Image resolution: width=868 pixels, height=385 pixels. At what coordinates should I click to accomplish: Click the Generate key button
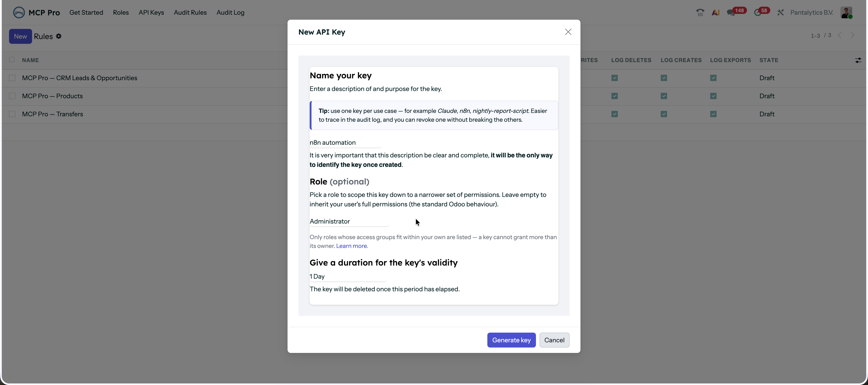point(511,340)
